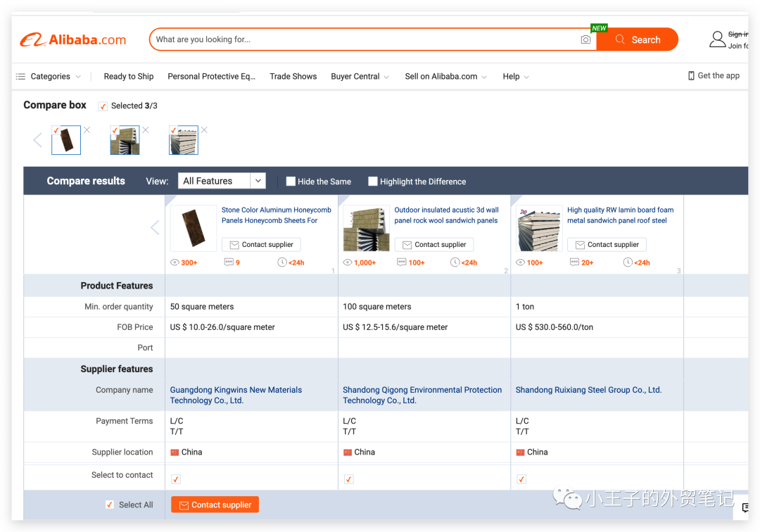Click left arrow in compare box thumbnails

coord(38,140)
